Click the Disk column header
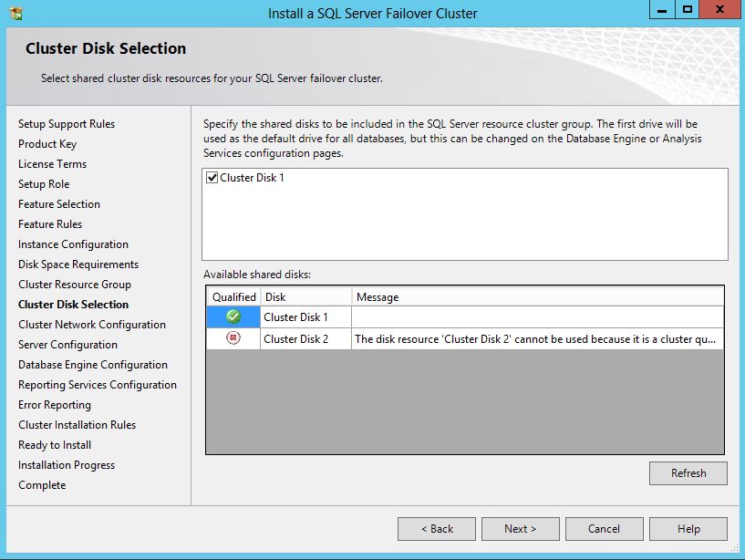 pos(306,297)
